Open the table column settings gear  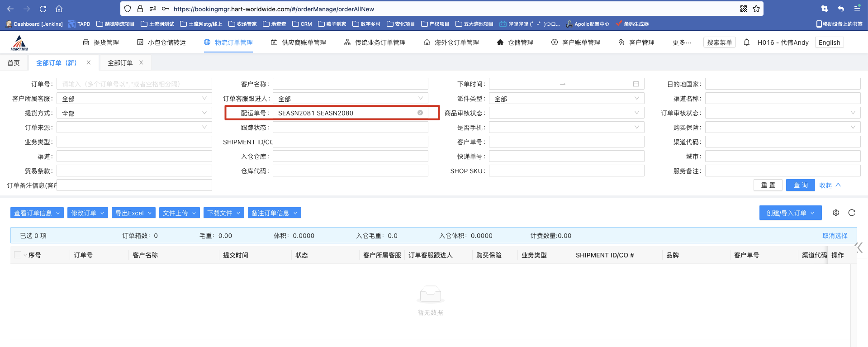836,213
